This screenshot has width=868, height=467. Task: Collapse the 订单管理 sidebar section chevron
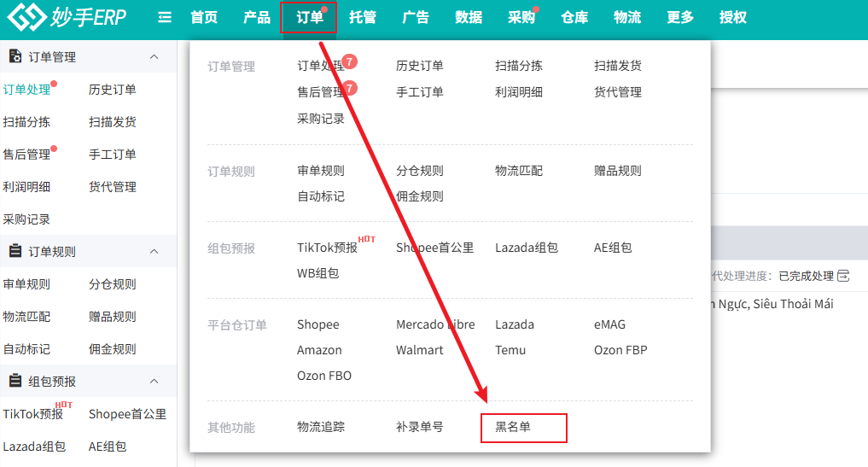(x=154, y=56)
